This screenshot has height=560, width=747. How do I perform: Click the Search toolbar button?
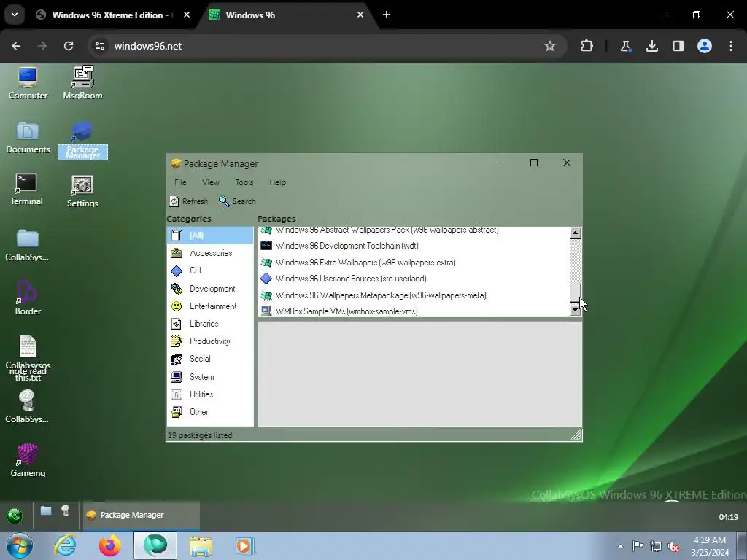click(x=237, y=201)
